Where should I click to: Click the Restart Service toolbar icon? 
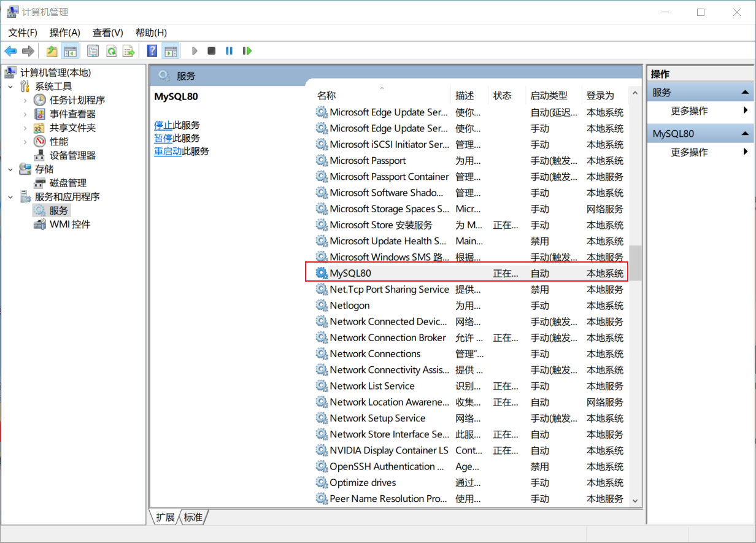tap(247, 51)
